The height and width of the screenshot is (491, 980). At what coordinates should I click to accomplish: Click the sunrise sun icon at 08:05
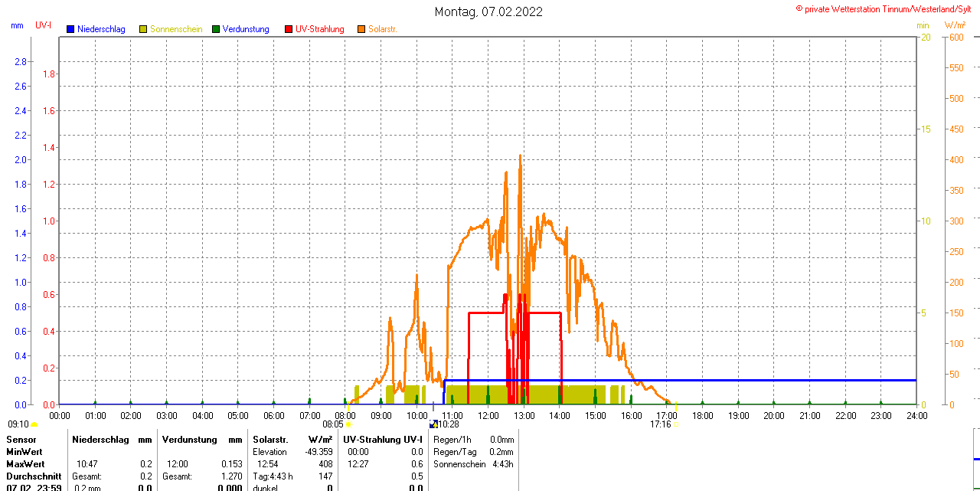348,424
